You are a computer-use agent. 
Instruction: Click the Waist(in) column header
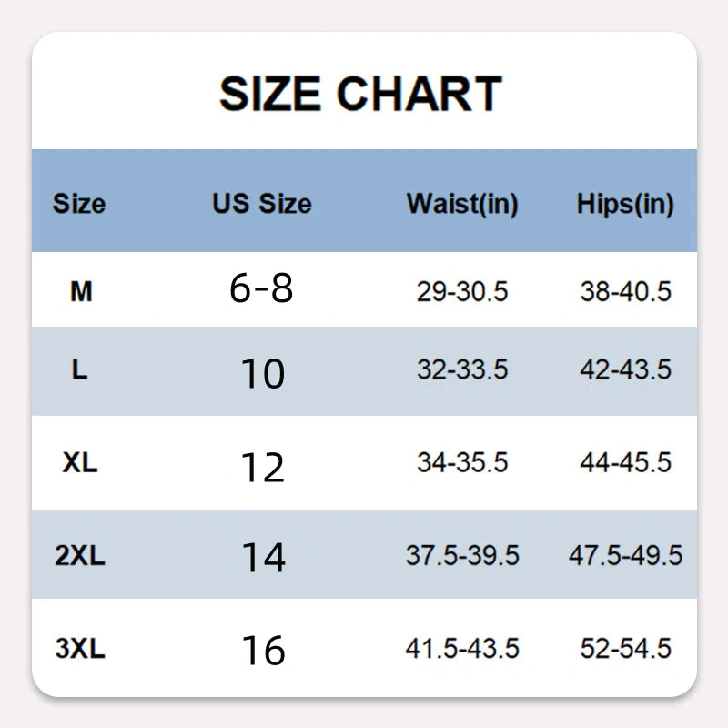(462, 203)
